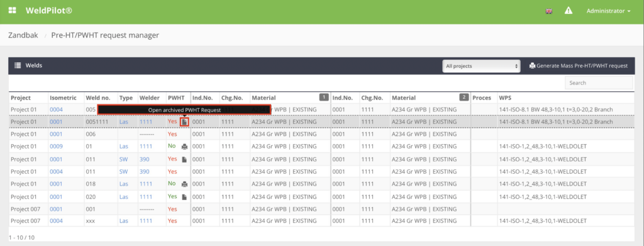The image size is (644, 246).
Task: Select weld no. xxx cell
Action: click(x=91, y=221)
